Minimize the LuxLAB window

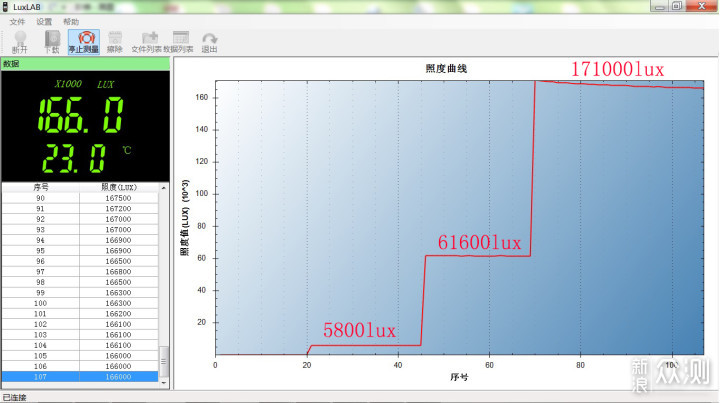659,6
